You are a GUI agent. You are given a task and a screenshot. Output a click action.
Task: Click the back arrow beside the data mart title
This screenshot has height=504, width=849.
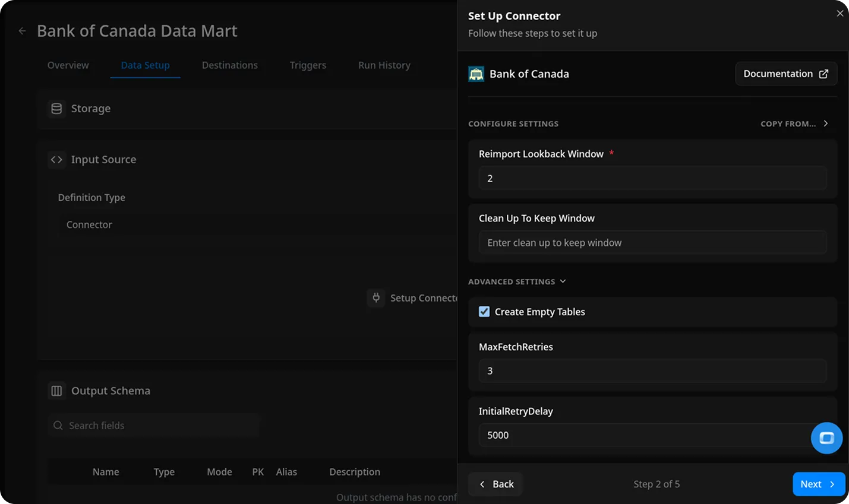click(22, 31)
